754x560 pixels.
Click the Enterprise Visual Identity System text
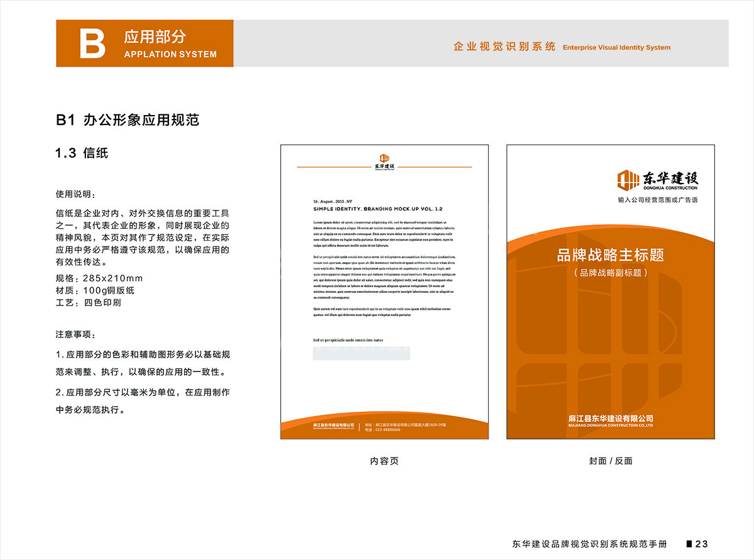616,48
